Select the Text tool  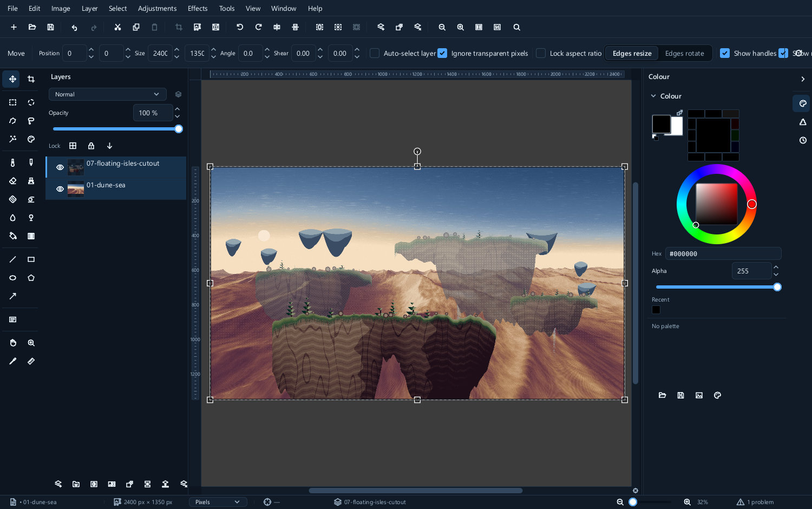coord(12,319)
